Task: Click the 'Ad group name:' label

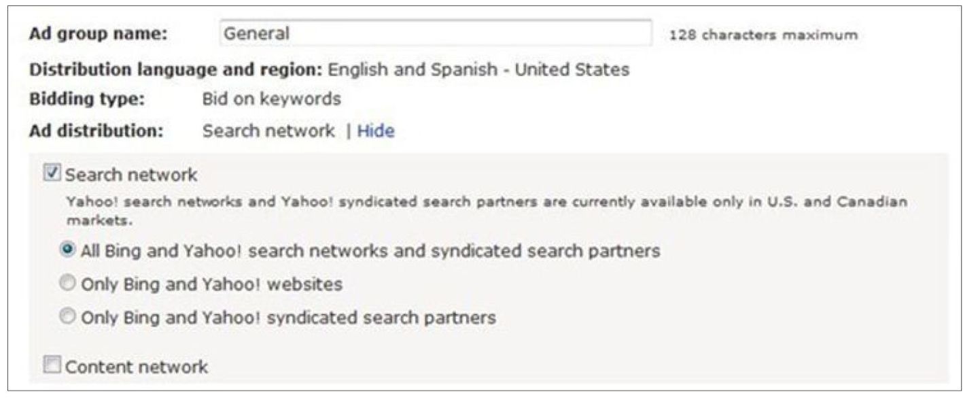Action: click(x=98, y=34)
